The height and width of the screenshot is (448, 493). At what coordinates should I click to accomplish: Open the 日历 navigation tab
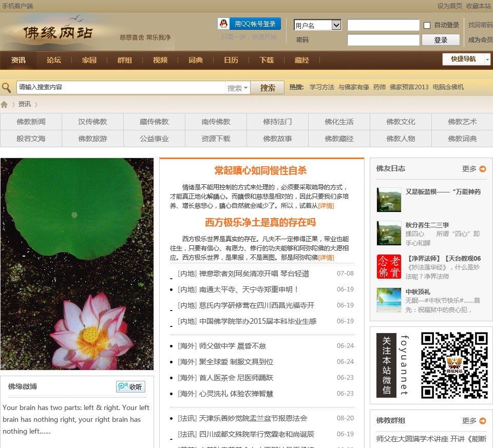(231, 60)
